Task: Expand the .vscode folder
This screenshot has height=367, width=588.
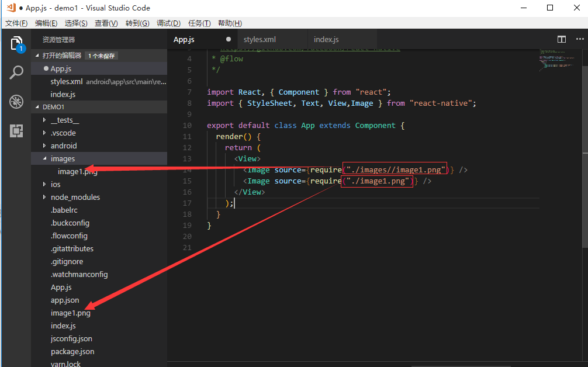Action: tap(44, 133)
